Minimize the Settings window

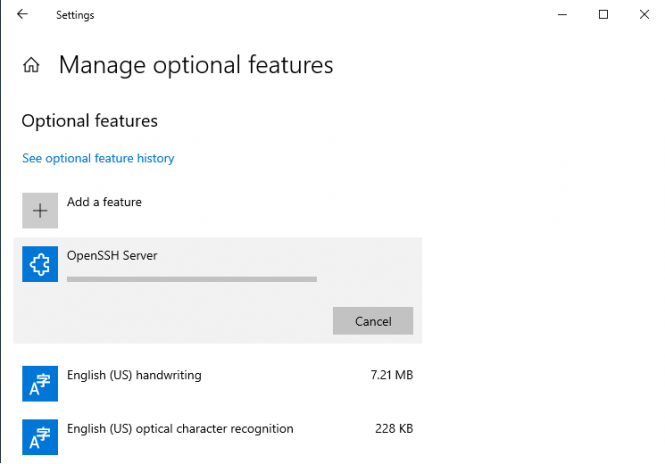(557, 15)
